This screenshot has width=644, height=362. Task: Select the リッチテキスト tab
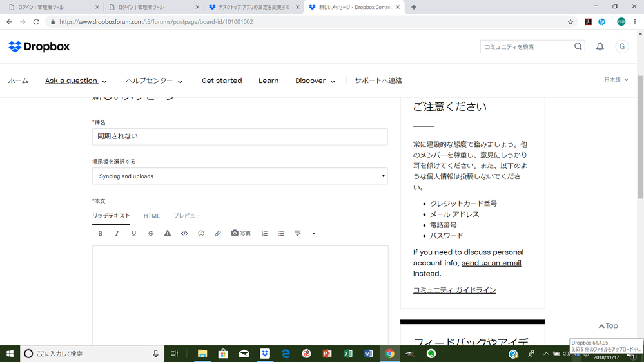(111, 216)
